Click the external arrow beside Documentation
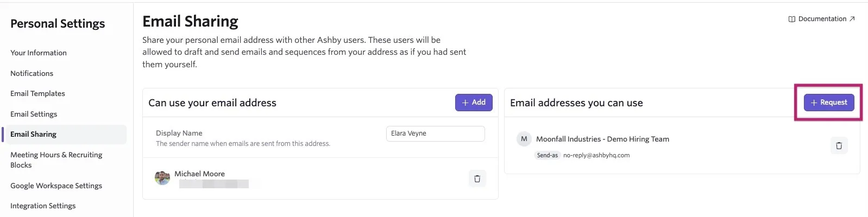This screenshot has height=217, width=868. point(852,19)
